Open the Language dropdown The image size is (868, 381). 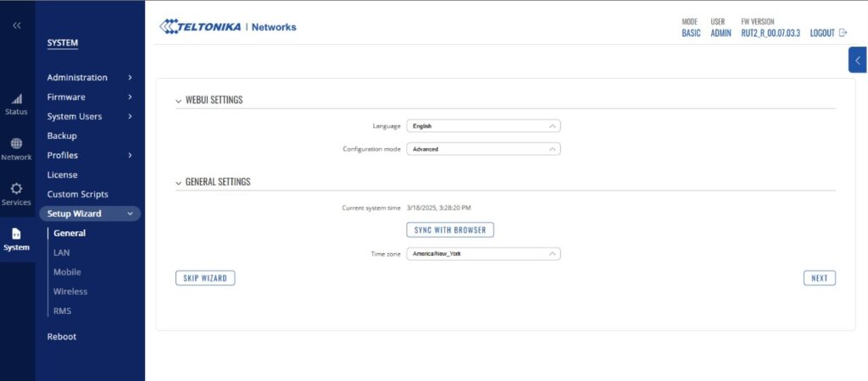click(x=483, y=126)
